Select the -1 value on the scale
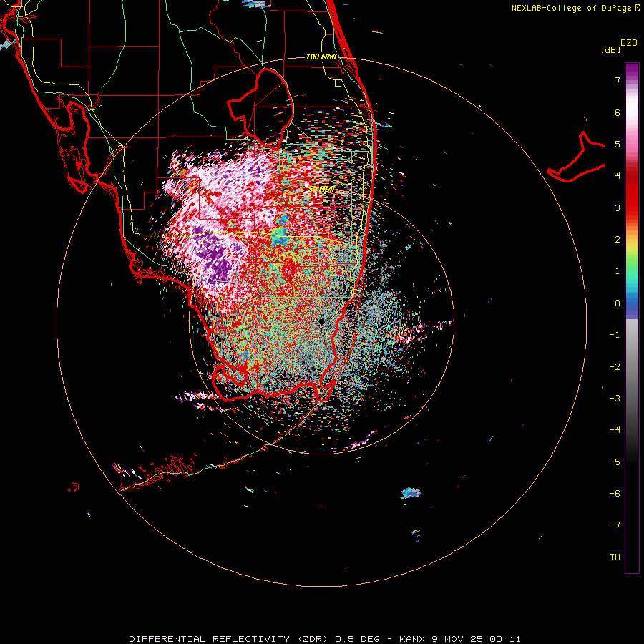Viewport: 644px width, 644px height. point(615,335)
